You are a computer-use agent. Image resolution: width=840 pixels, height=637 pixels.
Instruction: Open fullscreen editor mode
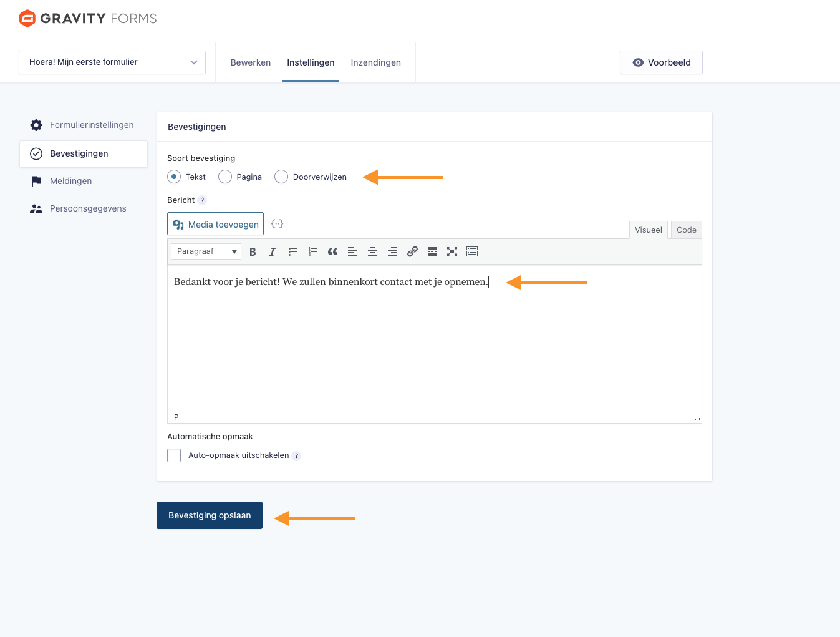click(452, 251)
